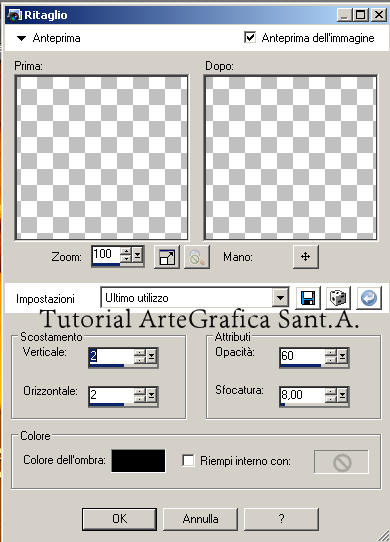The image size is (390, 542).
Task: Click the Dopo preview pane
Action: (x=290, y=158)
